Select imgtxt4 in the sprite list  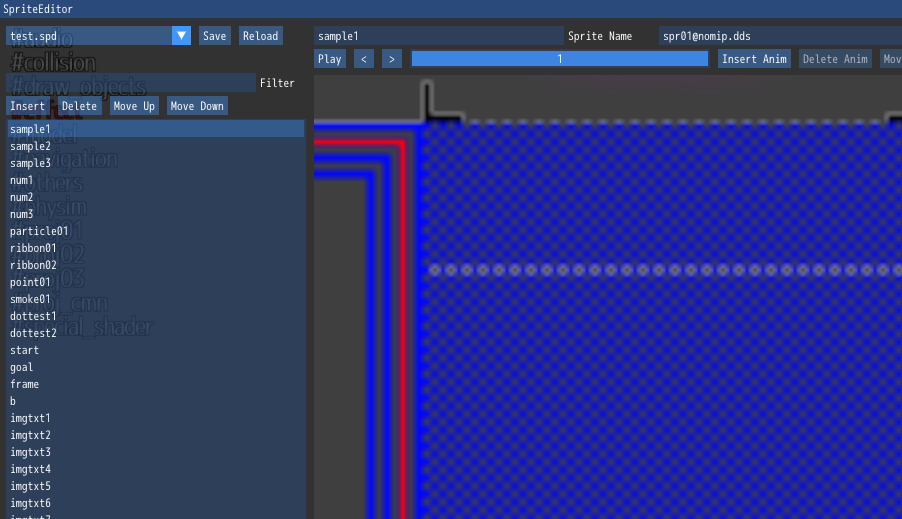[x=155, y=469]
